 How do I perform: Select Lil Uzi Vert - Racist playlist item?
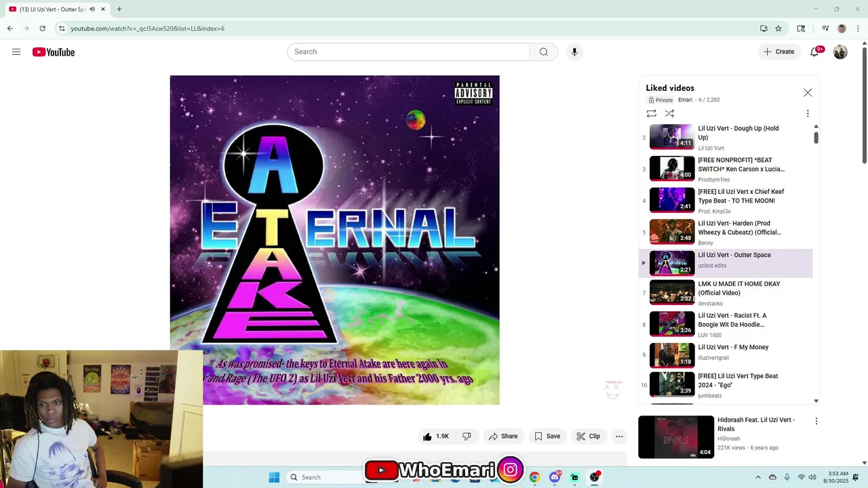pyautogui.click(x=726, y=324)
